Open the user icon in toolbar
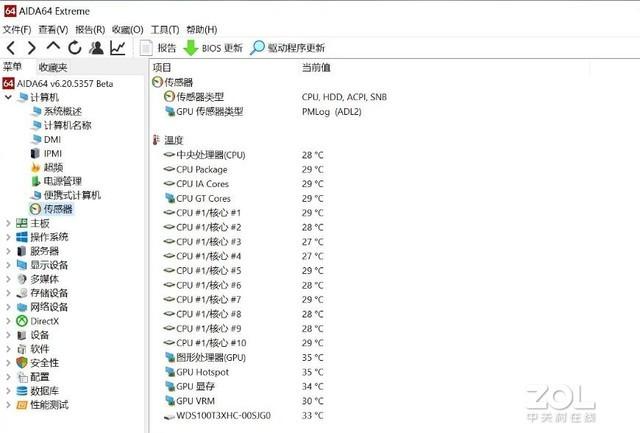The image size is (640, 433). click(x=96, y=48)
